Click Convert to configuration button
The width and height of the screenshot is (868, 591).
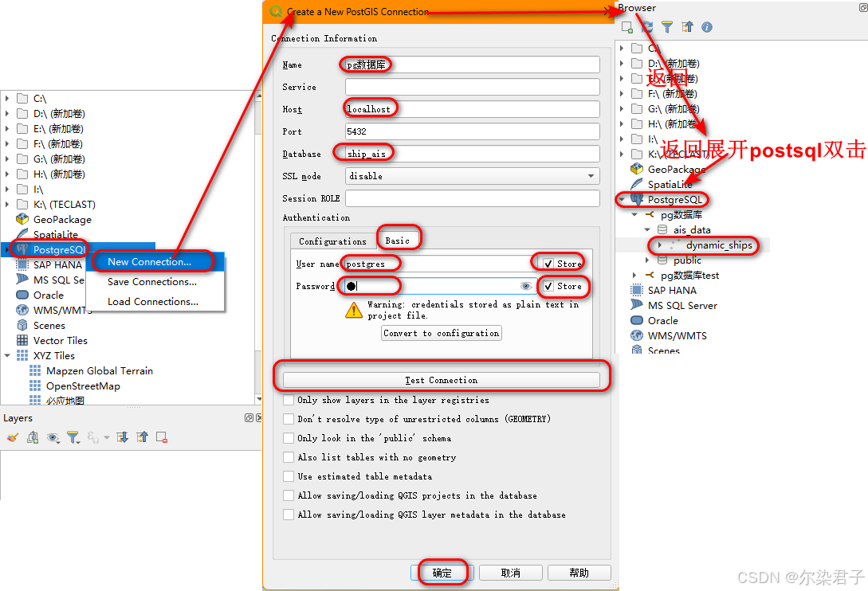click(442, 333)
